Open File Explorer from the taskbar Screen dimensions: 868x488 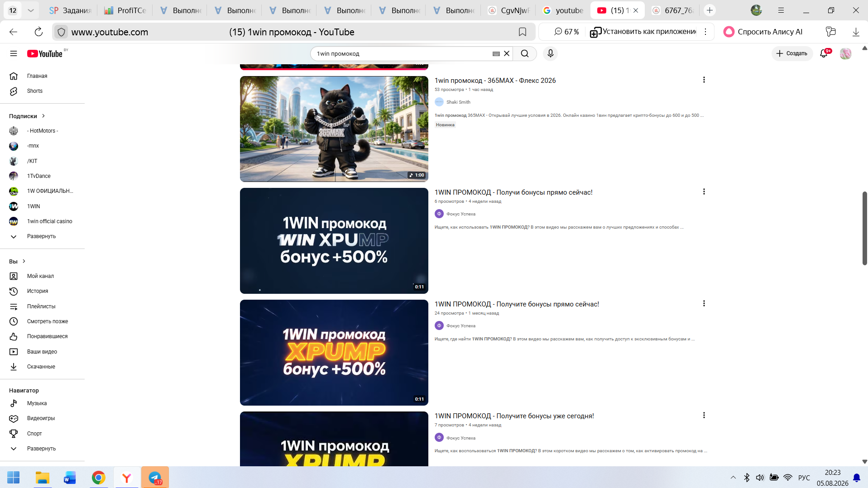click(x=42, y=478)
